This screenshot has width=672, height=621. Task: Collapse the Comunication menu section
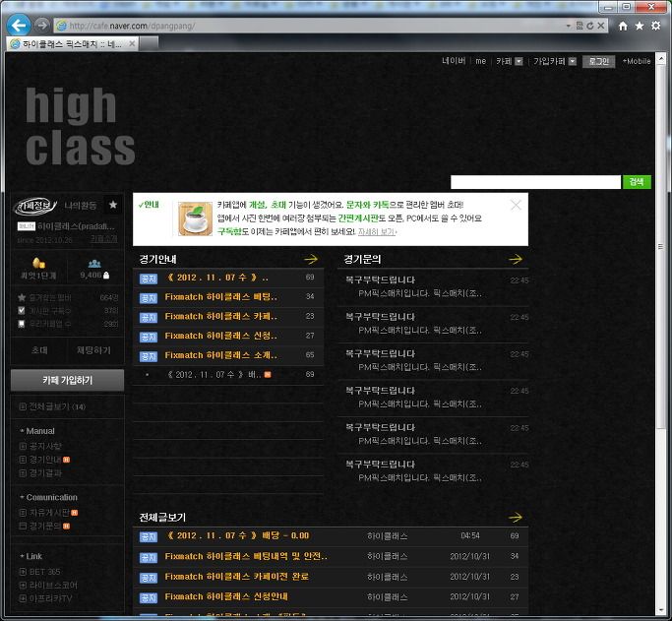tap(48, 498)
